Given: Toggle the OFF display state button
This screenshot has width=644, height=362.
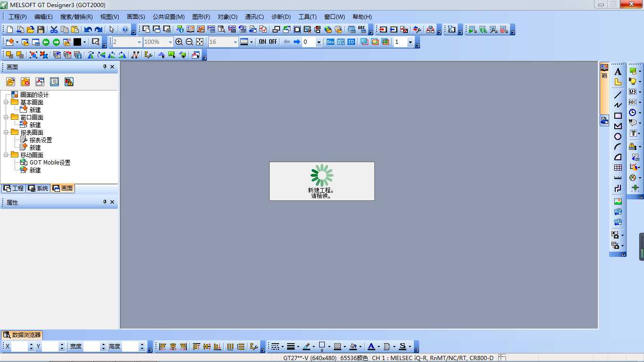Looking at the screenshot, I should (x=273, y=42).
